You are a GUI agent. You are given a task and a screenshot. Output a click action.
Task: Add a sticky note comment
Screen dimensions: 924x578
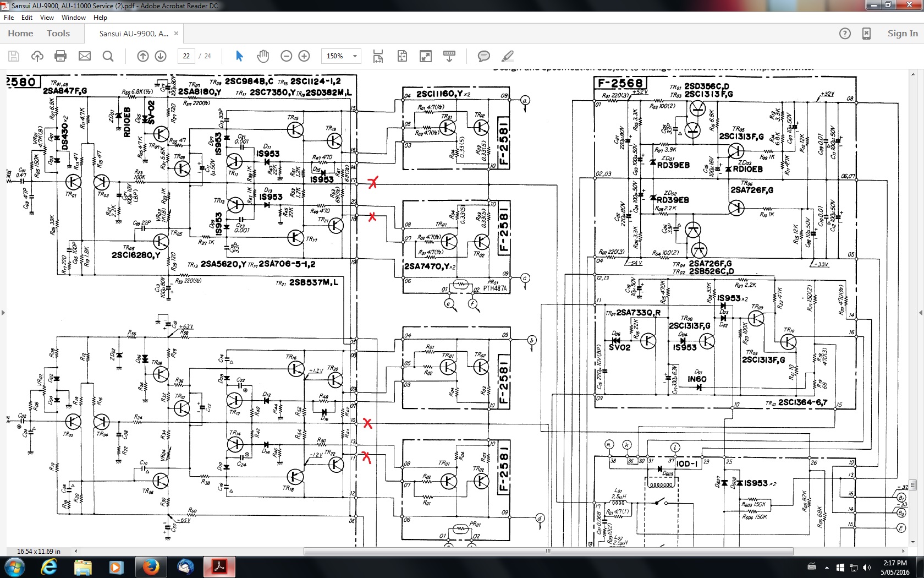(484, 56)
